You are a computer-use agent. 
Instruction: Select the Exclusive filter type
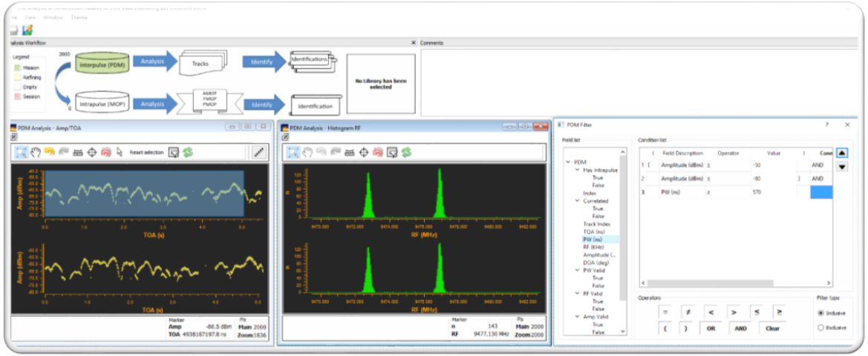(x=820, y=328)
